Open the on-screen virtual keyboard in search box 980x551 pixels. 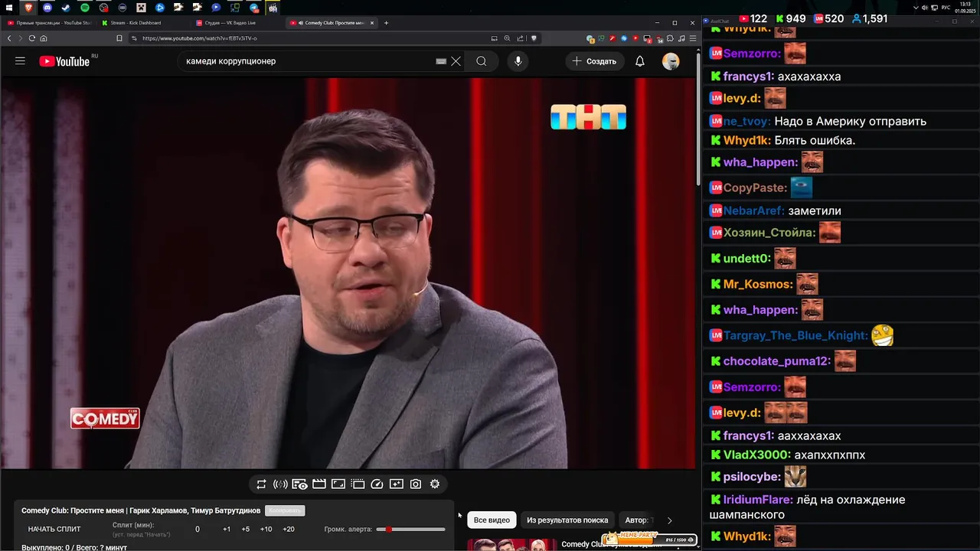tap(441, 61)
